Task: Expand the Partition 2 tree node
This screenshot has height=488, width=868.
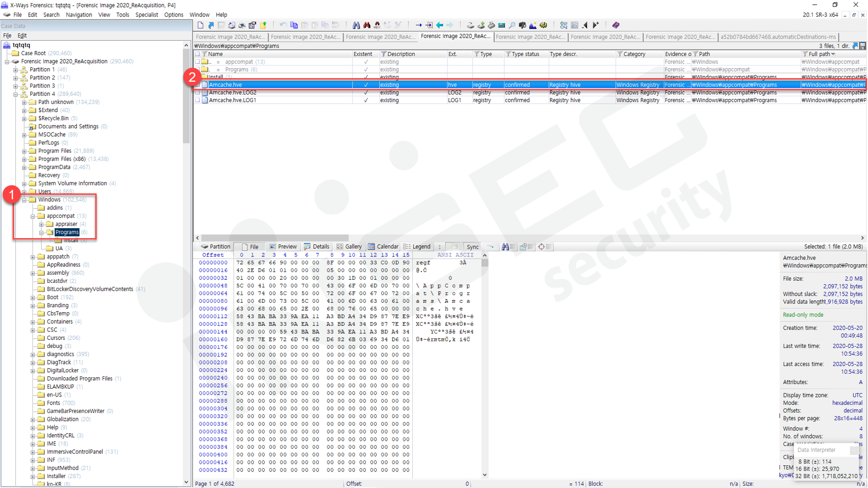Action: (16, 78)
